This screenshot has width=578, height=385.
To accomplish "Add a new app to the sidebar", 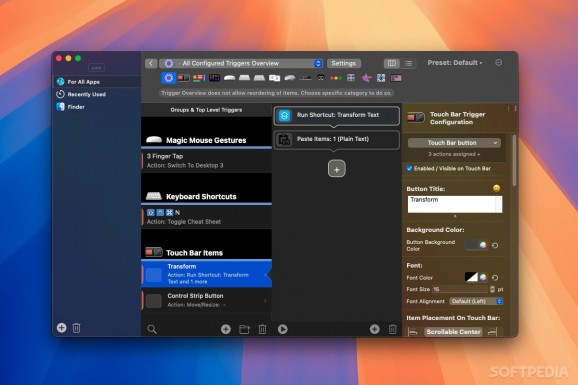I will tap(62, 327).
